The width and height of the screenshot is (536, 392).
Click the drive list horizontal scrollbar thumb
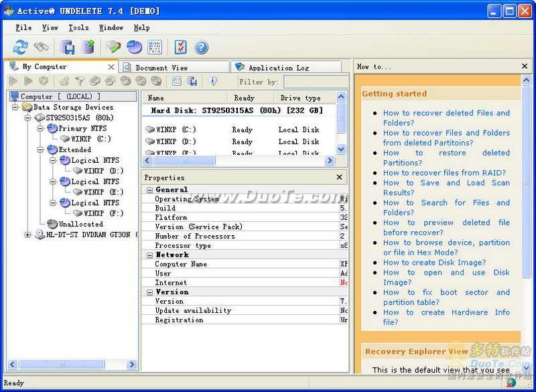pos(184,160)
